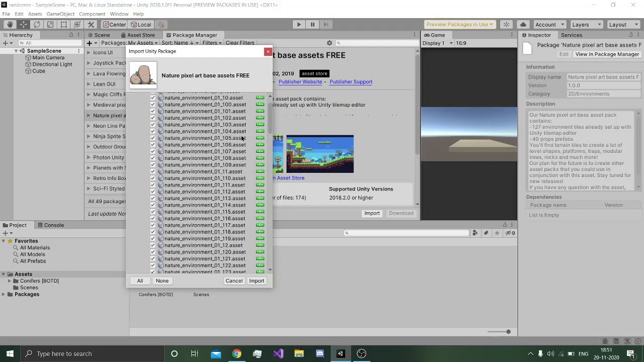
Task: Open the Component menu
Action: tap(92, 14)
